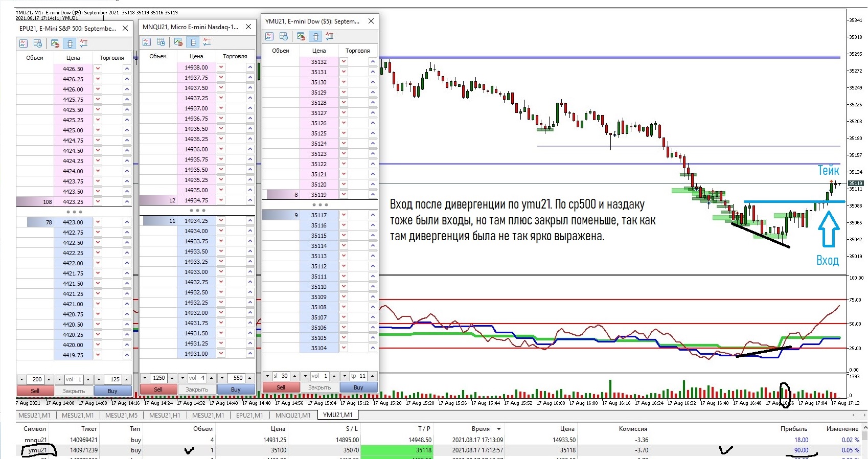Click Закрыть in the YMU21 window
Viewport: 868px width, 459px height.
319,387
